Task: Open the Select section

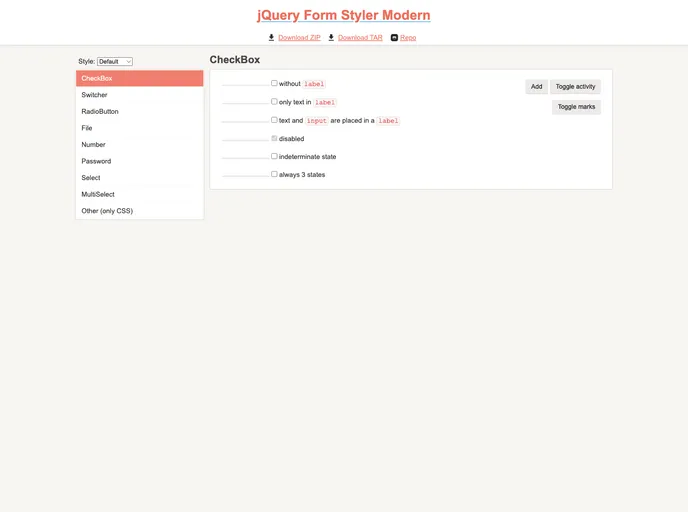Action: point(140,178)
